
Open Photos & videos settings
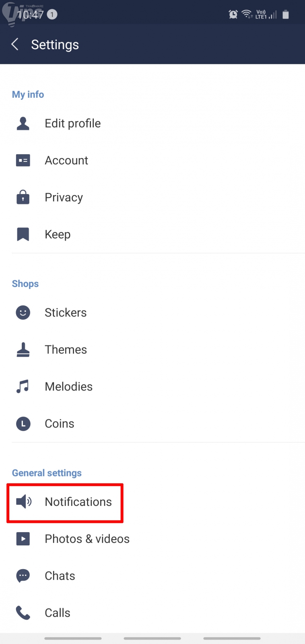pos(87,539)
